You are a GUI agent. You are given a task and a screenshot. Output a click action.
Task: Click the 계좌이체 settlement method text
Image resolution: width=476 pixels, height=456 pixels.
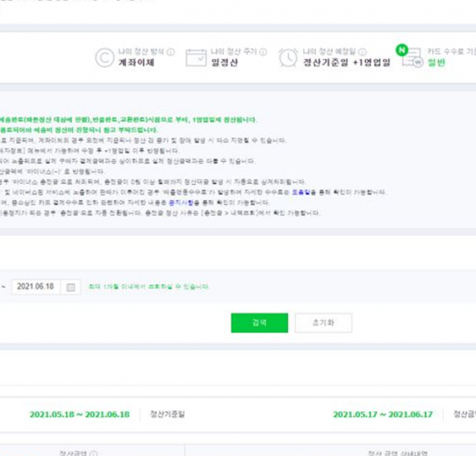[x=136, y=62]
